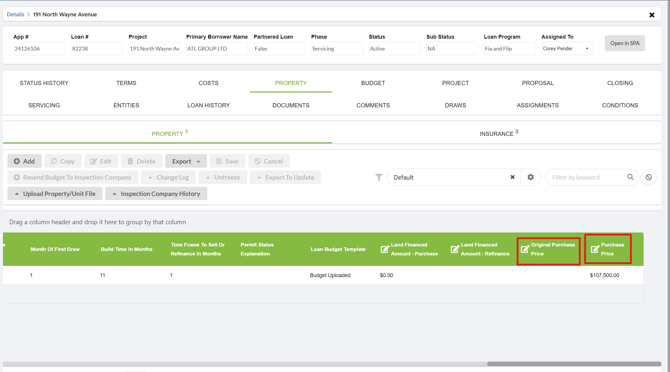Click edit icon on Purchase Price column

click(x=595, y=249)
